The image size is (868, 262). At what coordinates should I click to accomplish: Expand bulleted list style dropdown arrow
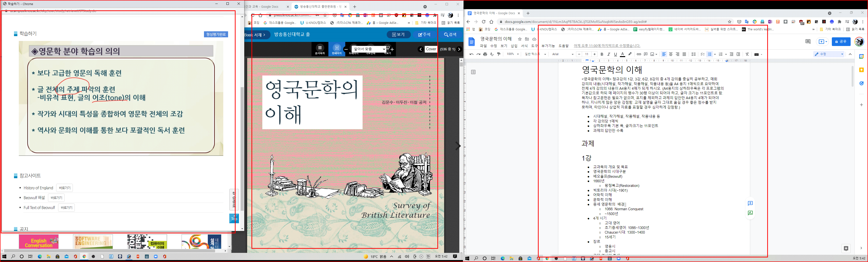pos(715,54)
